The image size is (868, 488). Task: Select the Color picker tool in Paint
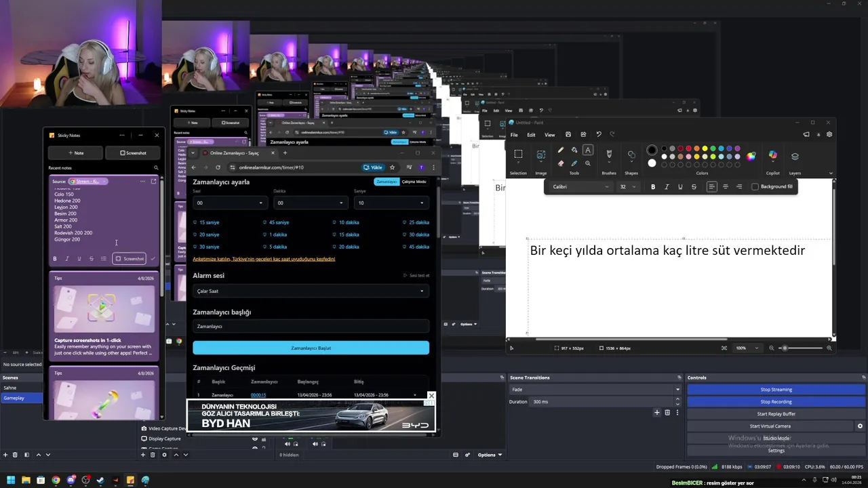coord(574,163)
